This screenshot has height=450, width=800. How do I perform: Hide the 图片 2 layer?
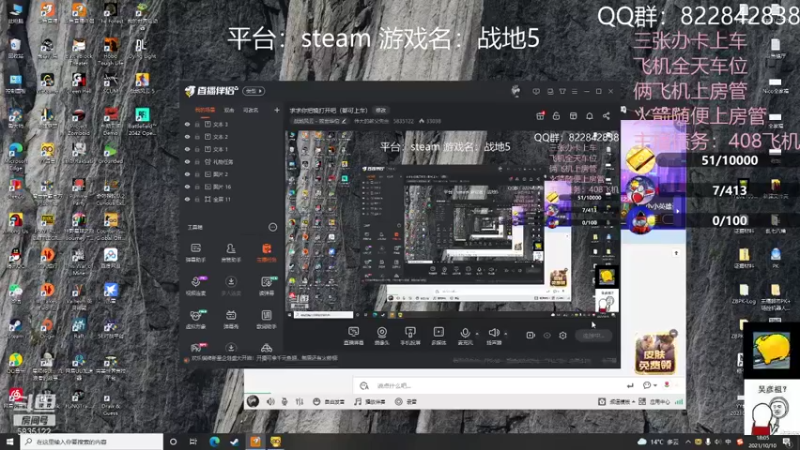pos(187,174)
